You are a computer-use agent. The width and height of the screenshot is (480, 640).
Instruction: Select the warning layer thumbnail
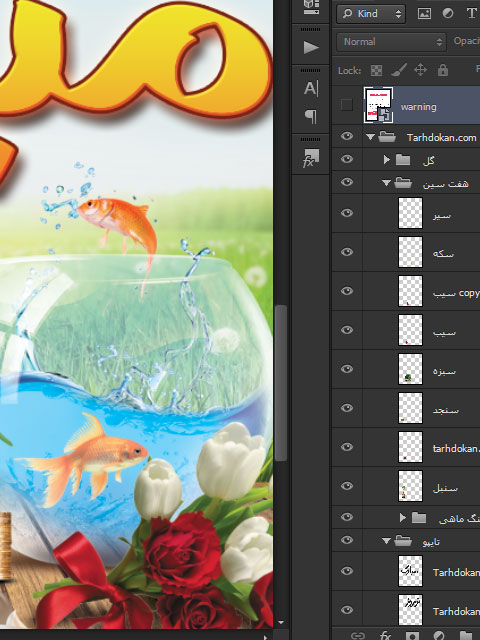click(x=378, y=105)
